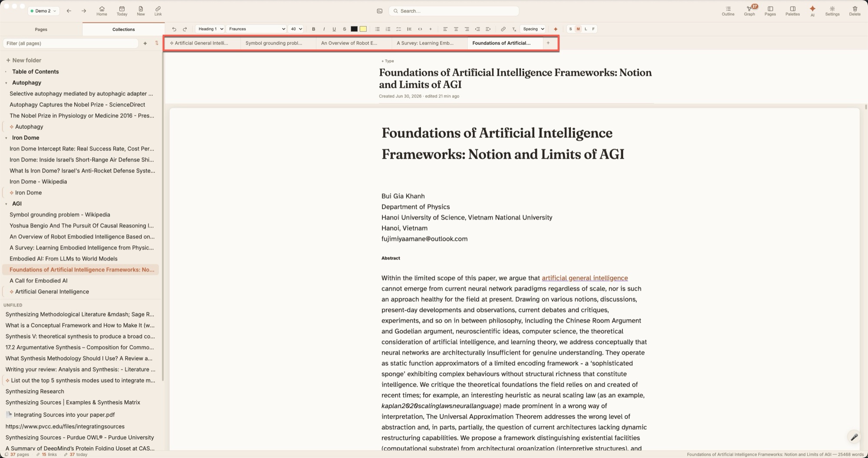Undo the last edit
868x458 pixels.
pyautogui.click(x=174, y=29)
